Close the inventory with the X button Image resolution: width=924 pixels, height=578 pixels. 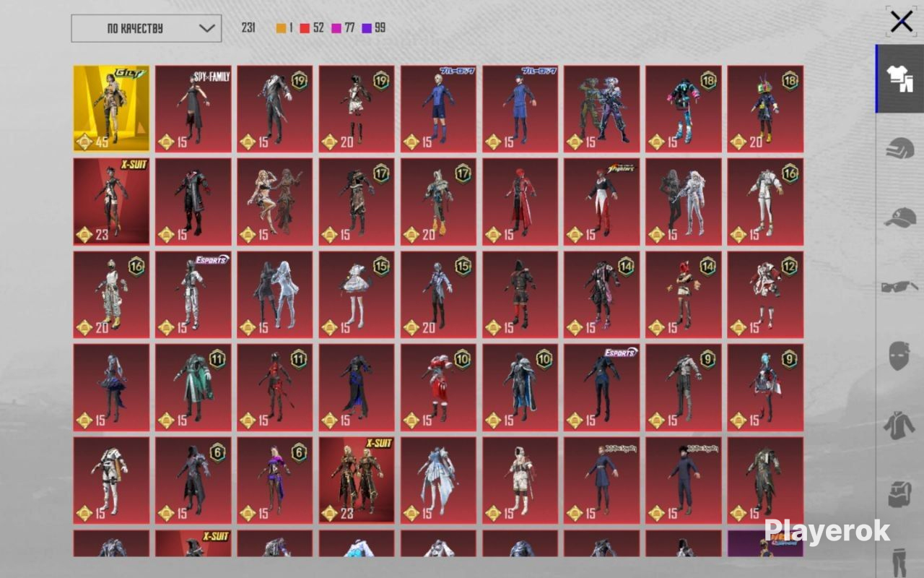(902, 22)
